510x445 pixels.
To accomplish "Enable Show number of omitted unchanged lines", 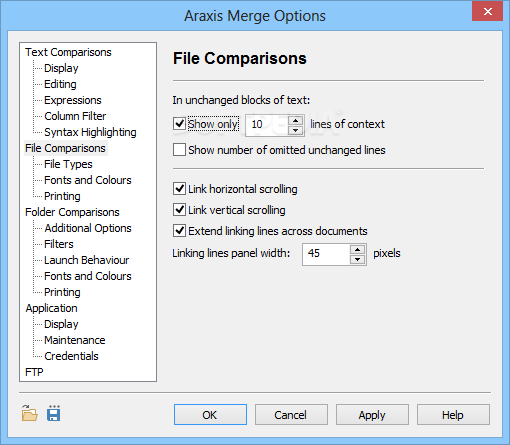I will pyautogui.click(x=179, y=150).
